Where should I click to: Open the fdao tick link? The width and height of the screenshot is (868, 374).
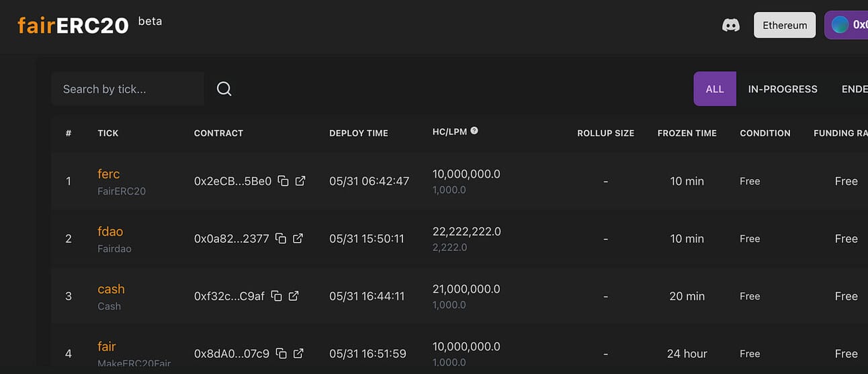point(110,231)
